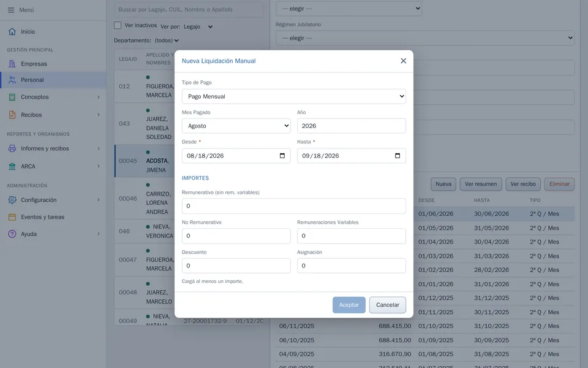Open the Hasta date picker calendar icon
588x368 pixels.
398,156
